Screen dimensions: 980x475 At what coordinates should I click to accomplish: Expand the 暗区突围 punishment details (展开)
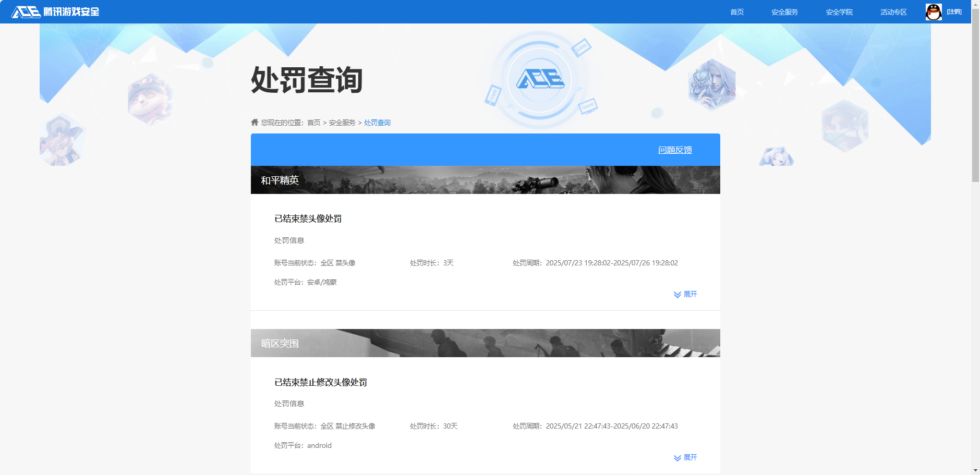[685, 457]
